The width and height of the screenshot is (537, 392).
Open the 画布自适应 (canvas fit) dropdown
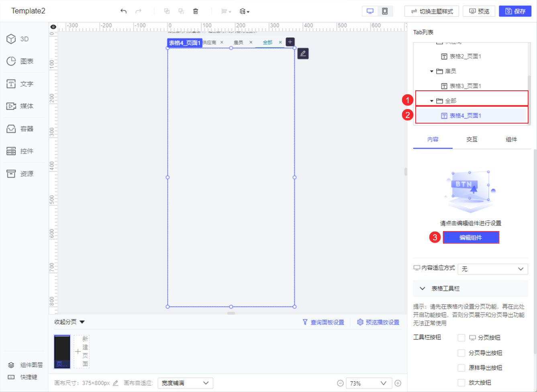(x=185, y=383)
